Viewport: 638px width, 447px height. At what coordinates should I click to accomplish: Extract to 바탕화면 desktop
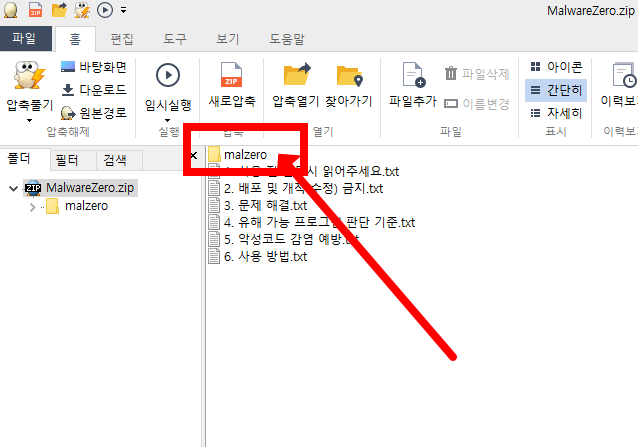click(x=94, y=67)
